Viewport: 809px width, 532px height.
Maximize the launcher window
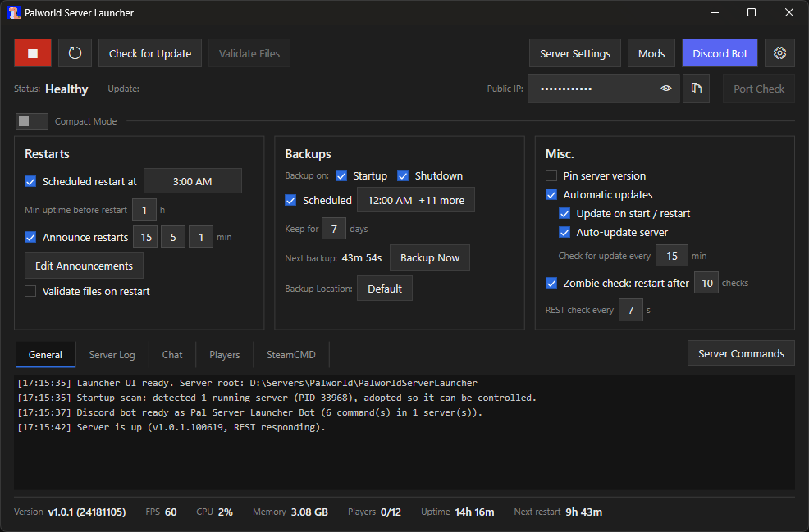pos(752,12)
